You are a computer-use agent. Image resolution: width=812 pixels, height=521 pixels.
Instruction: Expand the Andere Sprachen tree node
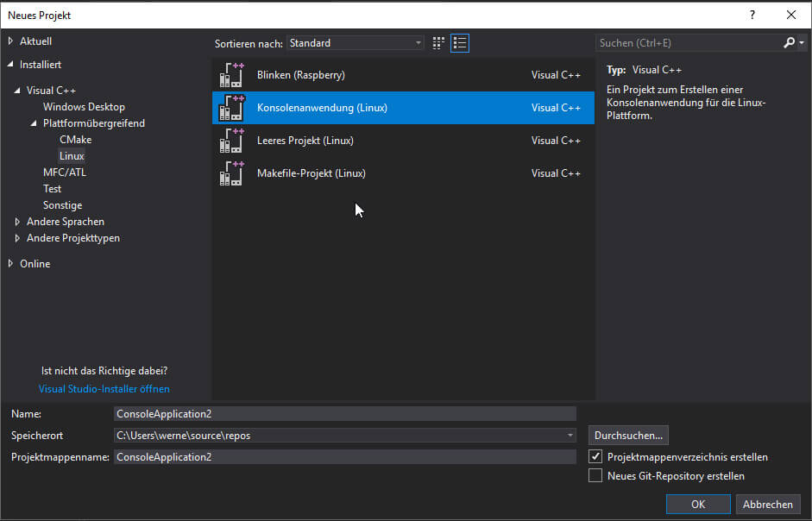click(x=17, y=222)
